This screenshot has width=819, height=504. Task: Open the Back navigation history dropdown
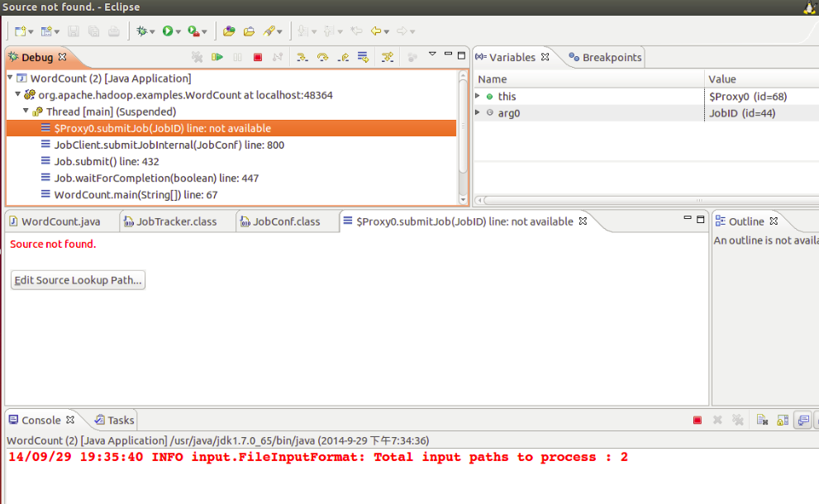coord(387,32)
